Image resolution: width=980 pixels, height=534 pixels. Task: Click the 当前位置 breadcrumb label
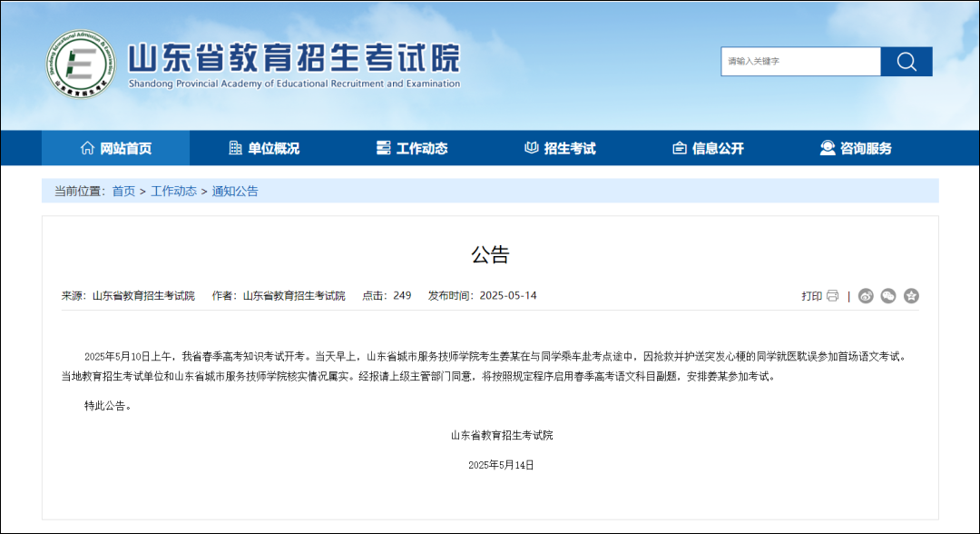80,192
